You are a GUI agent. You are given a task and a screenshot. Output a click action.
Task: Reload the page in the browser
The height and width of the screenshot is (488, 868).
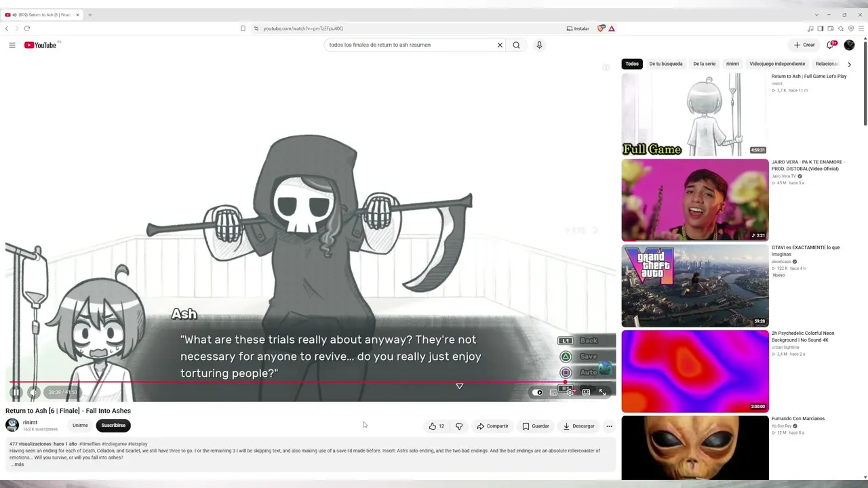(x=27, y=28)
